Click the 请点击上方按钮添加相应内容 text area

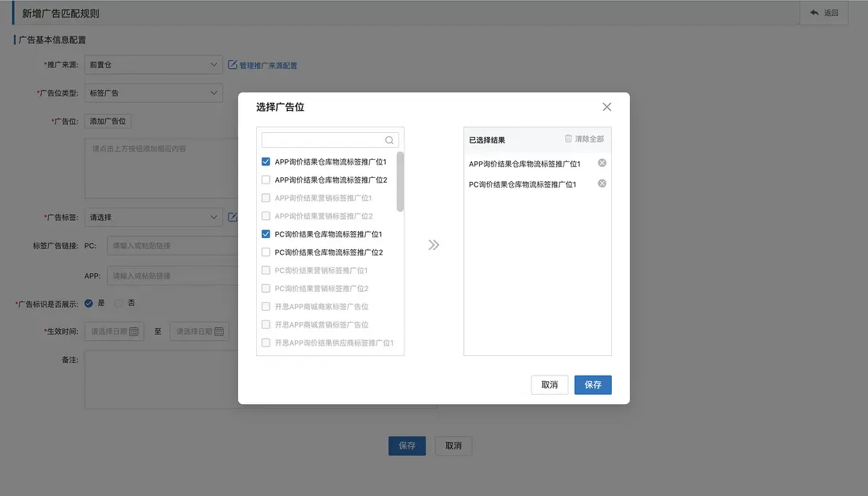161,168
